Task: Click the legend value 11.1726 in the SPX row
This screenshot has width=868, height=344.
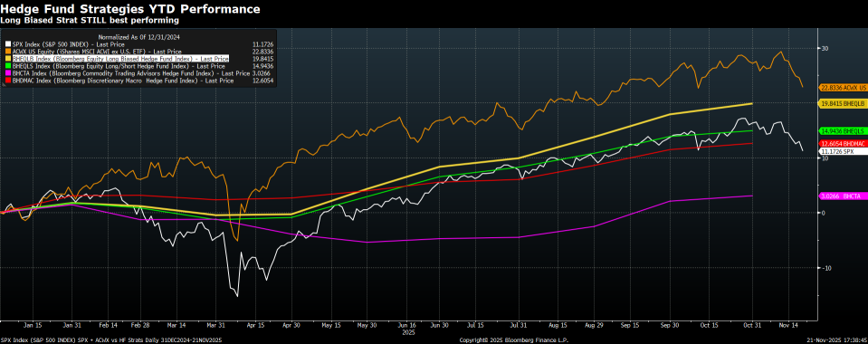Action: 263,43
